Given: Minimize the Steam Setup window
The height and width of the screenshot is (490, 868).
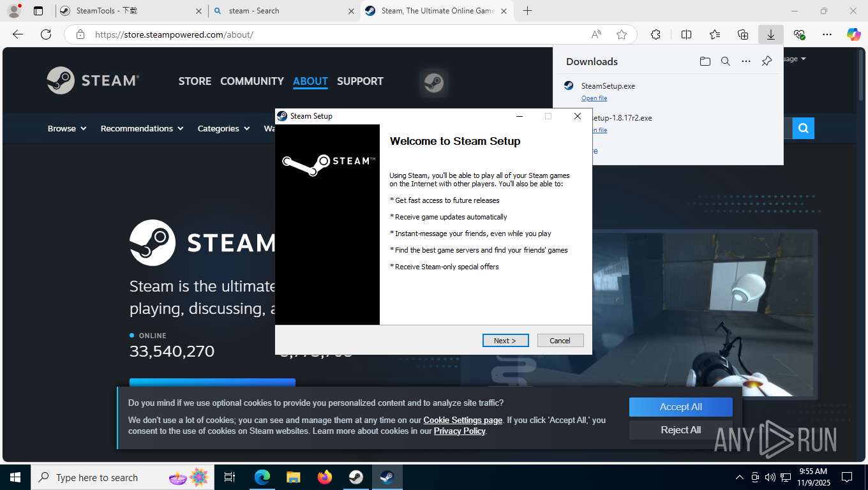Looking at the screenshot, I should click(x=520, y=116).
